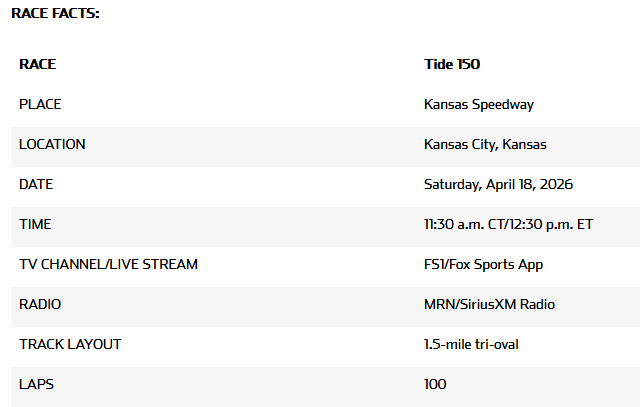Click the RACE FACTS heading
The height and width of the screenshot is (407, 640).
pos(55,13)
